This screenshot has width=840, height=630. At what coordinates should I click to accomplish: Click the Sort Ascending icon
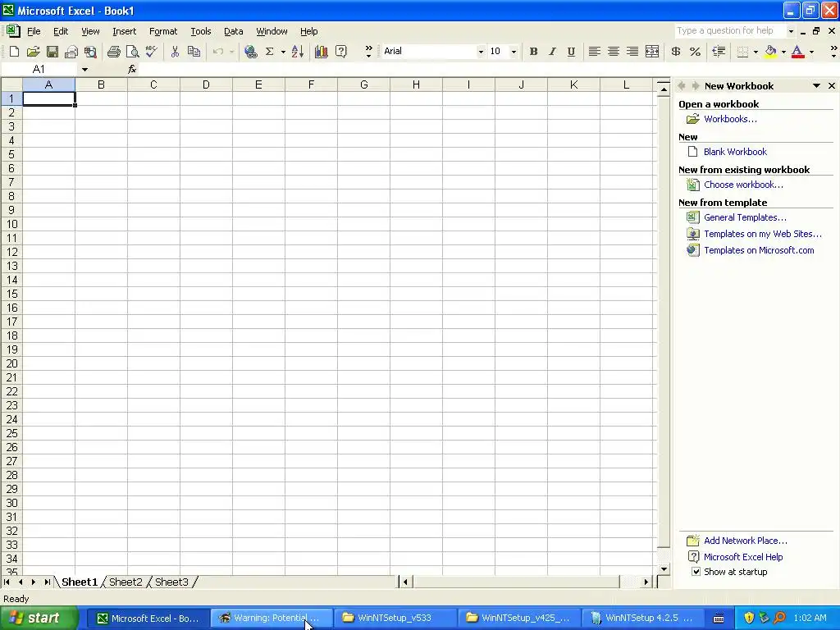coord(298,52)
